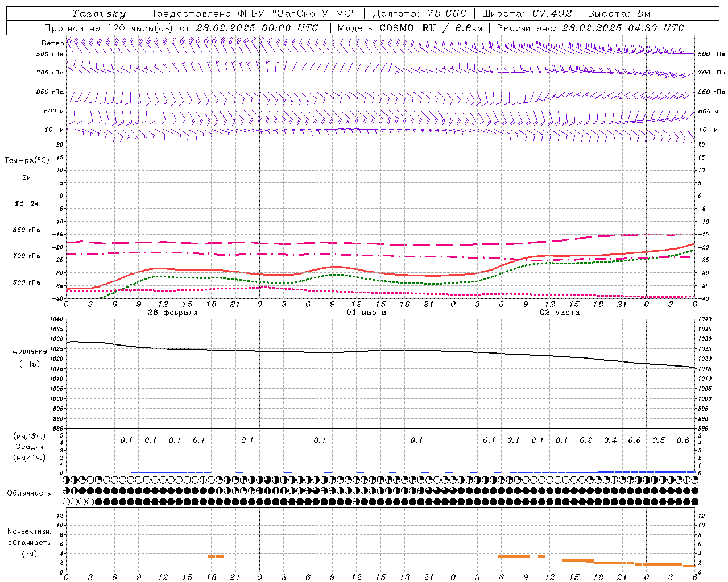The width and height of the screenshot is (728, 582).
Task: Select the 2м solid-line legend entry
Action: click(x=26, y=180)
